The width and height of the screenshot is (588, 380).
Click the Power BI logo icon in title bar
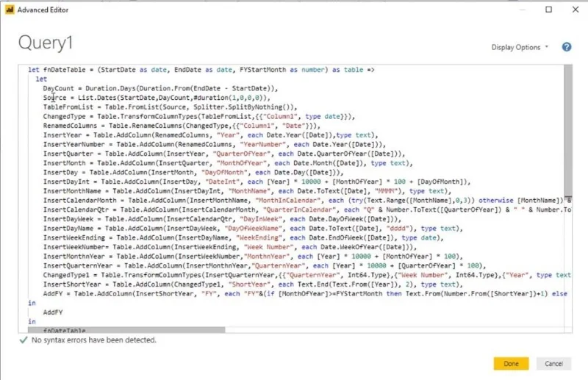click(x=10, y=10)
